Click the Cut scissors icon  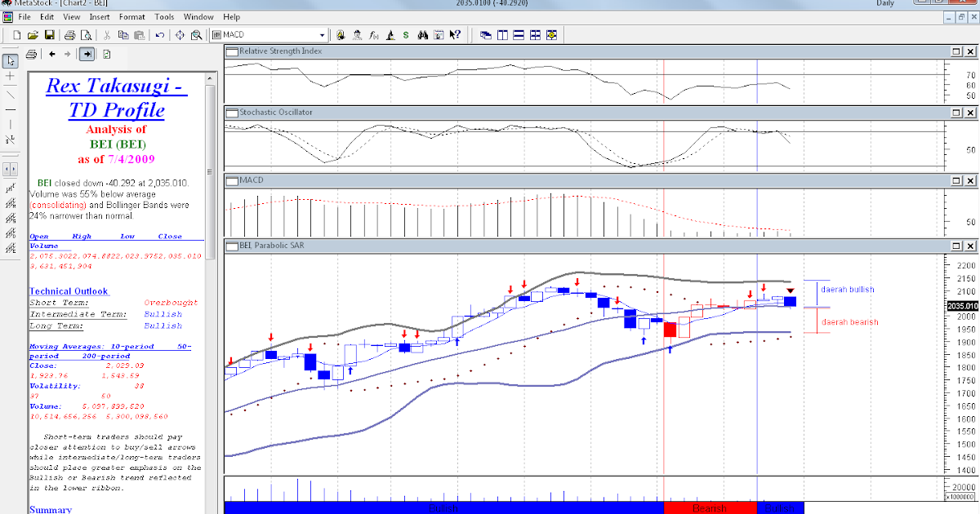(107, 35)
